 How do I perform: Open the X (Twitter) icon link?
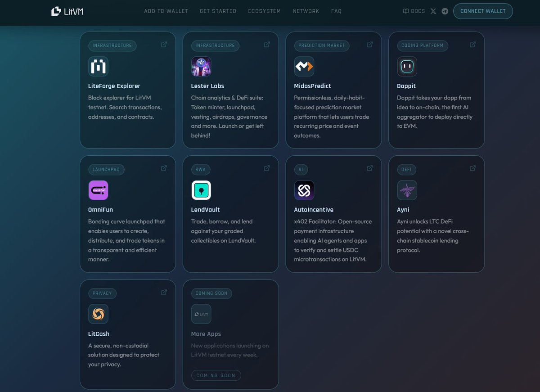[433, 11]
